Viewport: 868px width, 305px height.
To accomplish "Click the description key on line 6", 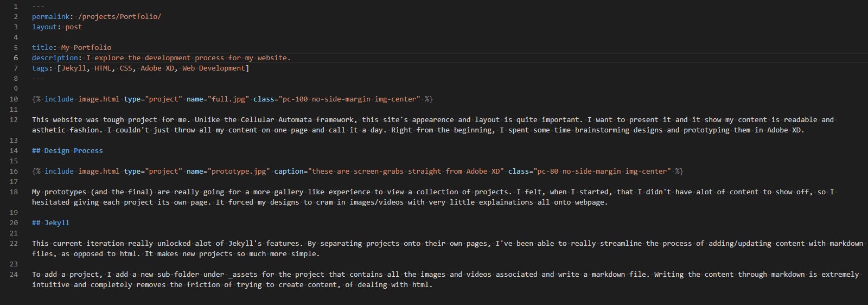I will [x=55, y=58].
